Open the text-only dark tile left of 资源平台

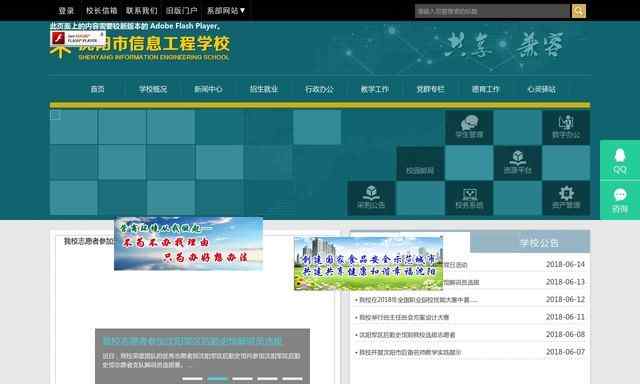pos(420,162)
